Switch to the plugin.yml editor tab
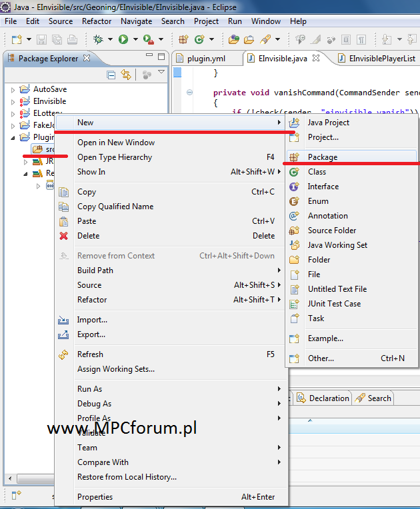Image resolution: width=420 pixels, height=509 pixels. pyautogui.click(x=206, y=59)
